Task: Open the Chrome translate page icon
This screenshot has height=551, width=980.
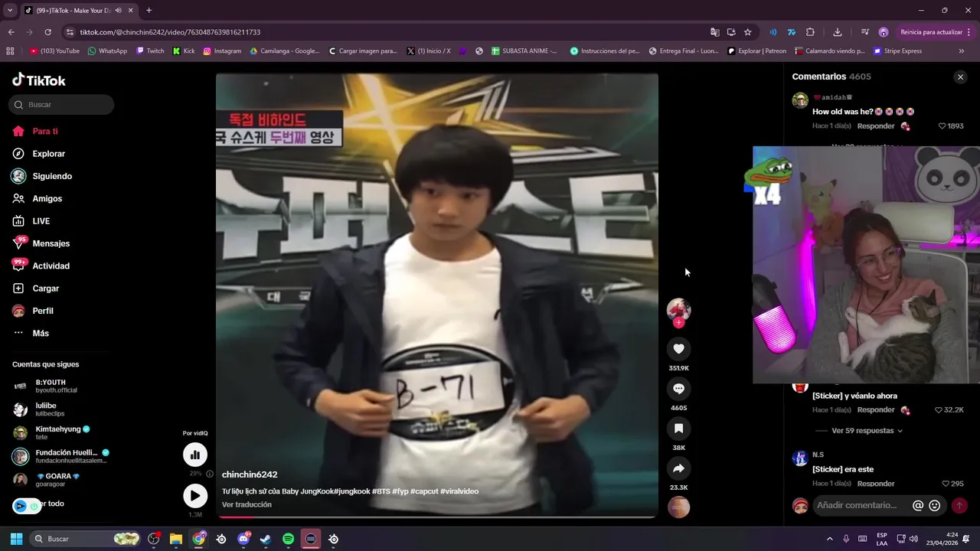Action: click(x=714, y=32)
